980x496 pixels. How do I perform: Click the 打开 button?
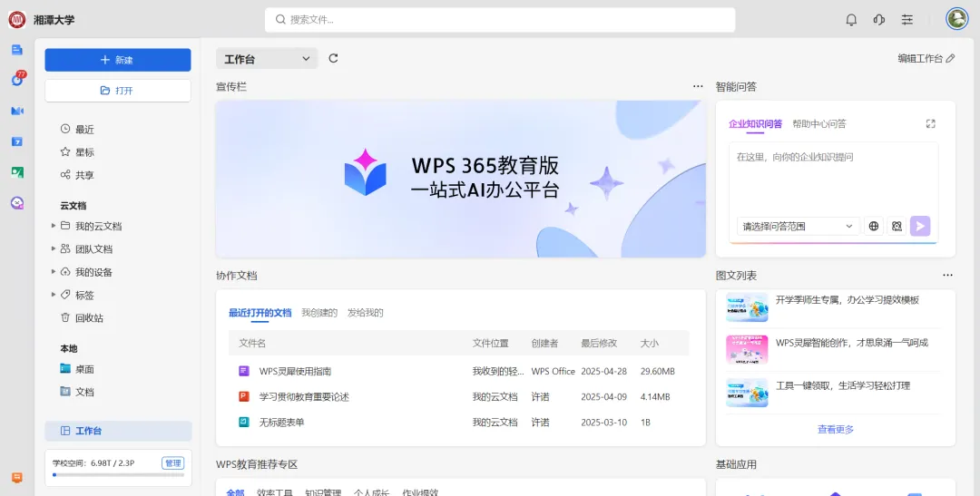tap(117, 91)
